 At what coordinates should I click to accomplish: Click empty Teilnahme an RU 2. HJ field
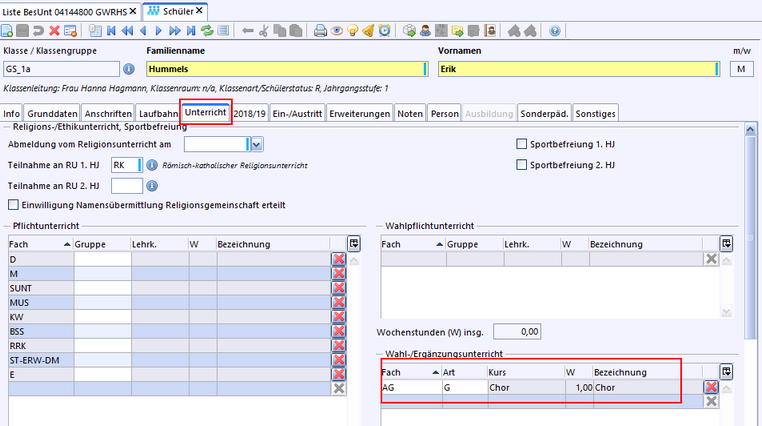127,186
